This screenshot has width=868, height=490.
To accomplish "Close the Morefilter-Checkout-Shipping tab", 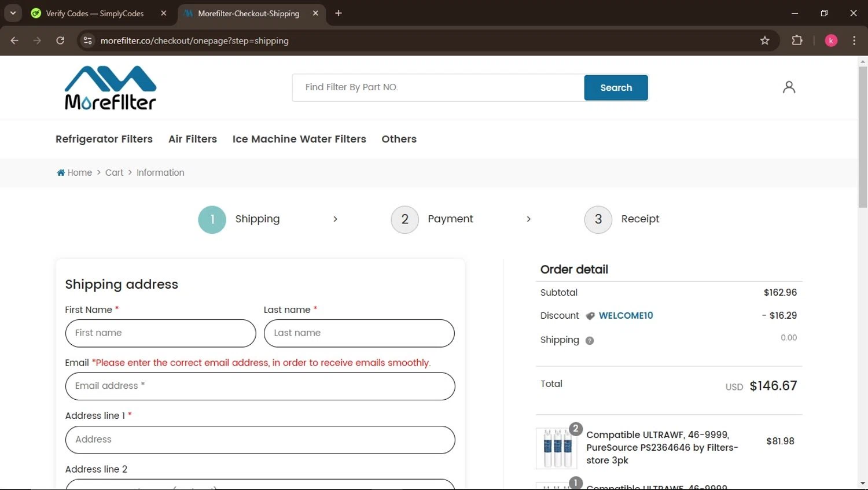I will [315, 13].
